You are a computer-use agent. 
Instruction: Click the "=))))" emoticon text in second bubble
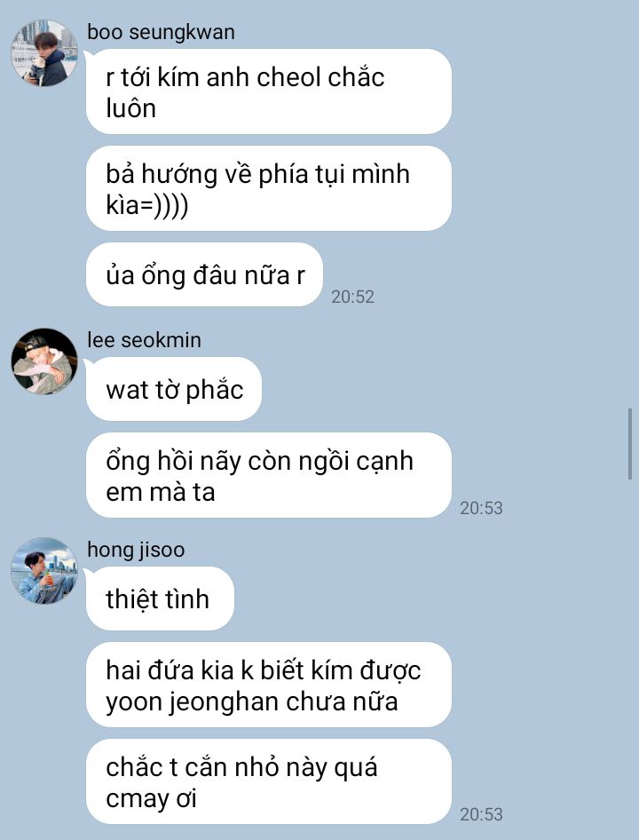pos(164,205)
